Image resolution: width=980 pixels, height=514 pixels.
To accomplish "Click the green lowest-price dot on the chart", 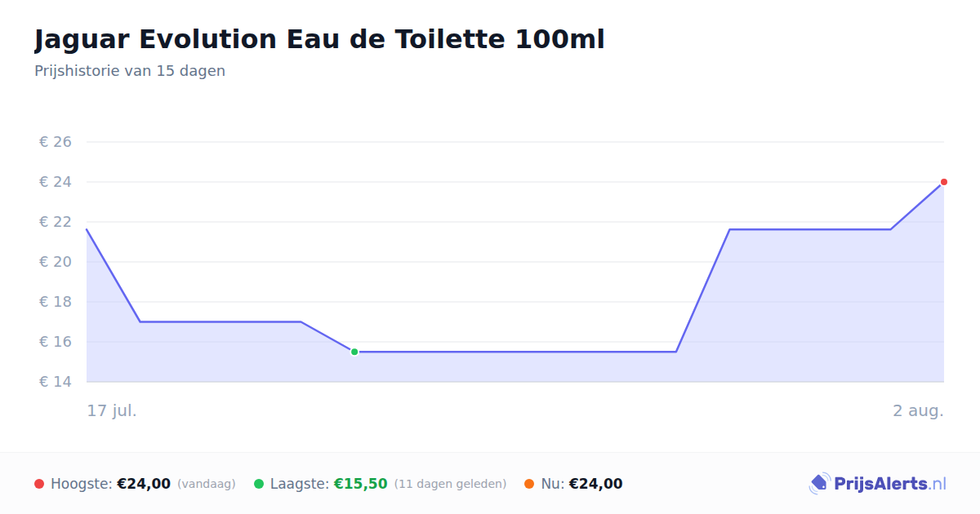I will (354, 352).
